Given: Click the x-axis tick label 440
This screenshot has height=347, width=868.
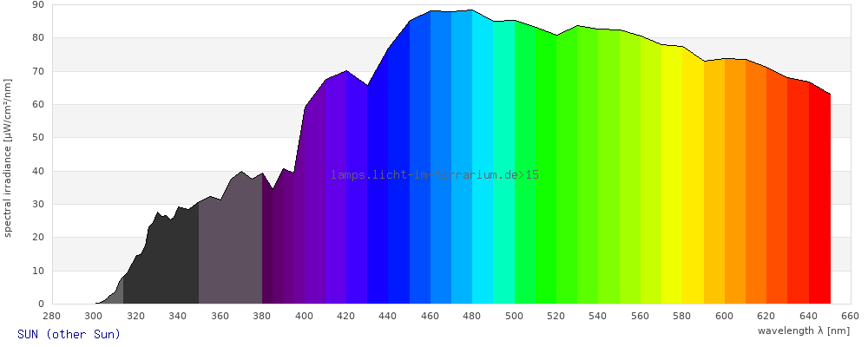Looking at the screenshot, I should coord(388,316).
